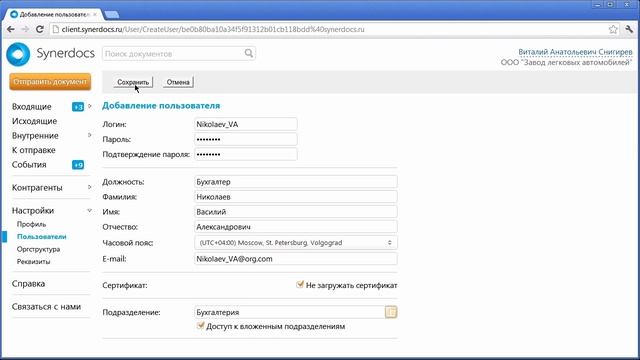Screen dimensions: 640x360
Task: Open user profile Виталий Анатольевич Снигирев
Action: 575,52
